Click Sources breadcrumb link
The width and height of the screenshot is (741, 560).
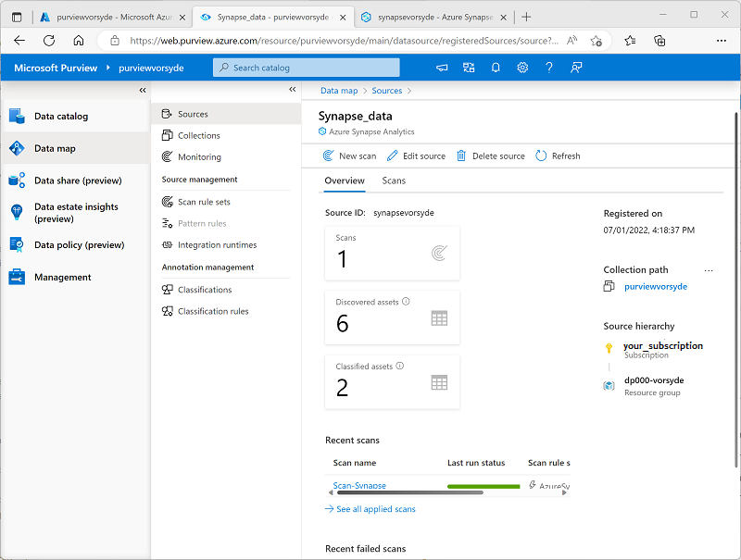386,91
